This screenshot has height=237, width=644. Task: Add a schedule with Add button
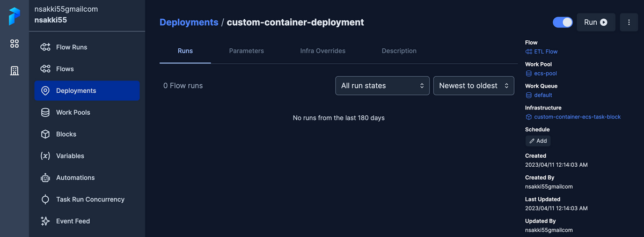click(538, 141)
